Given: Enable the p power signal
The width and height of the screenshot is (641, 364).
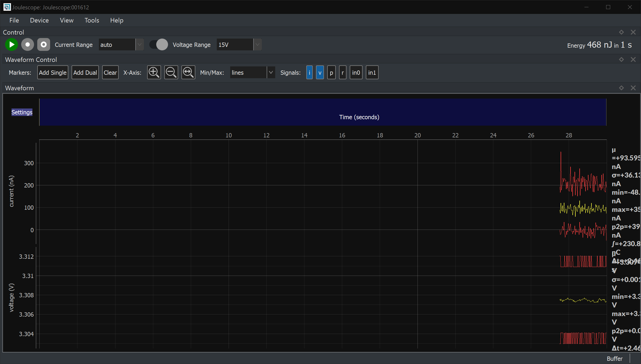Looking at the screenshot, I should pyautogui.click(x=331, y=72).
